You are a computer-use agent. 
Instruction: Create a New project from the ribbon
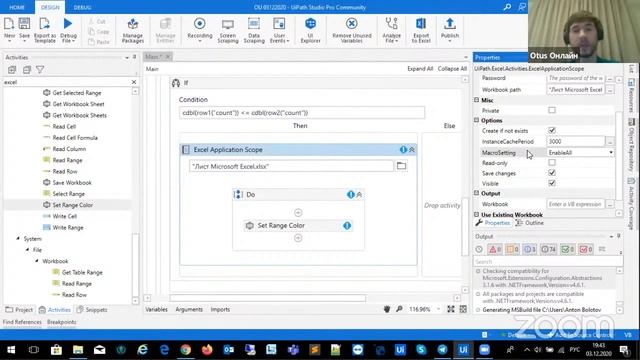(x=9, y=29)
